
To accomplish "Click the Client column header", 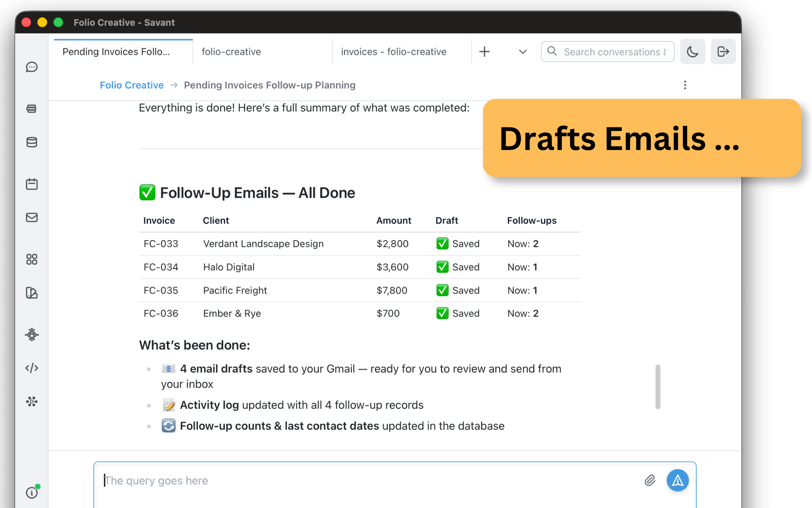I will 216,221.
